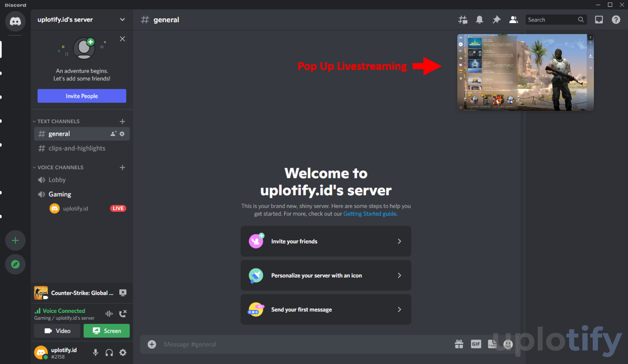Deafen with headphones icon
Viewport: 628px width, 364px height.
[109, 352]
